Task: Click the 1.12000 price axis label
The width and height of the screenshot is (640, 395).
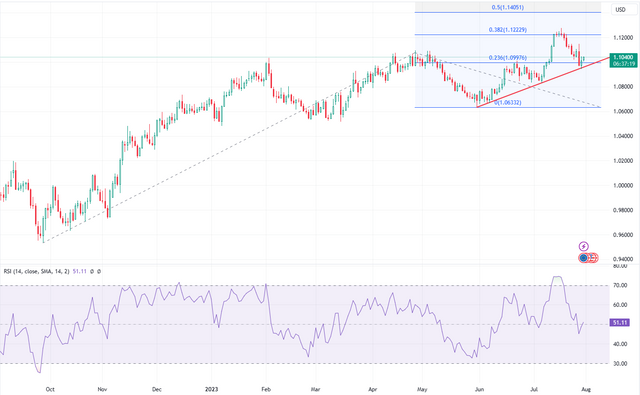Action: coord(623,38)
